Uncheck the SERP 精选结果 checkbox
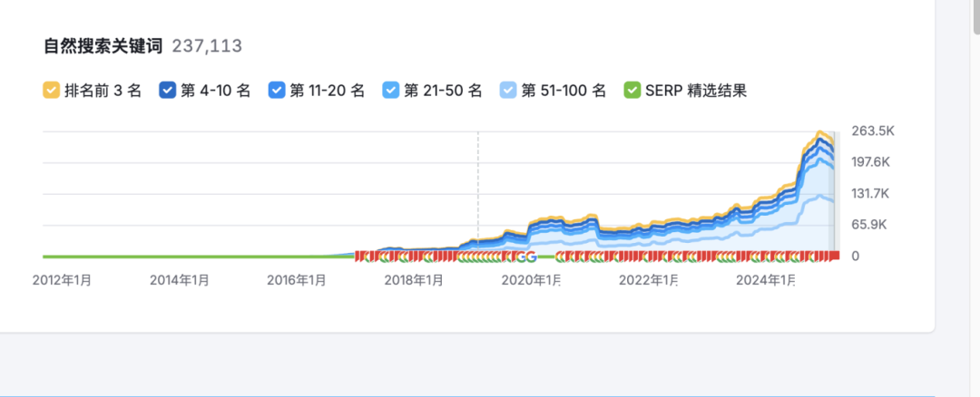 point(632,91)
